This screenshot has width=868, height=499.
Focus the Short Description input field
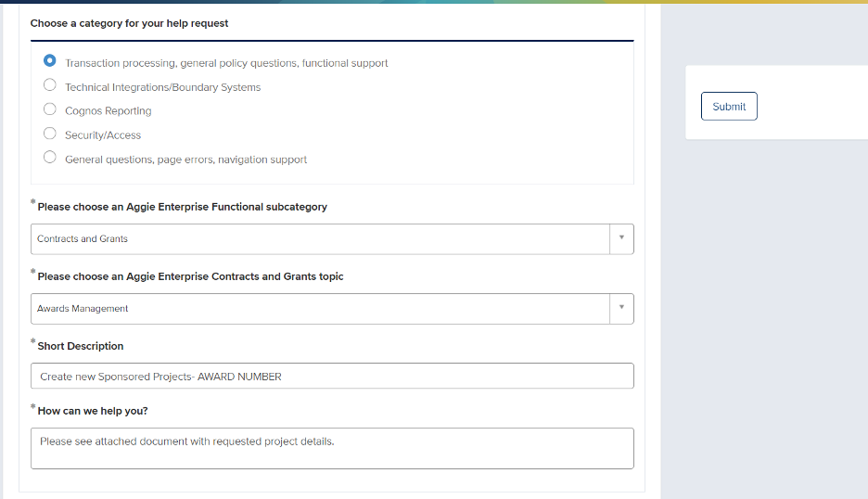point(332,377)
